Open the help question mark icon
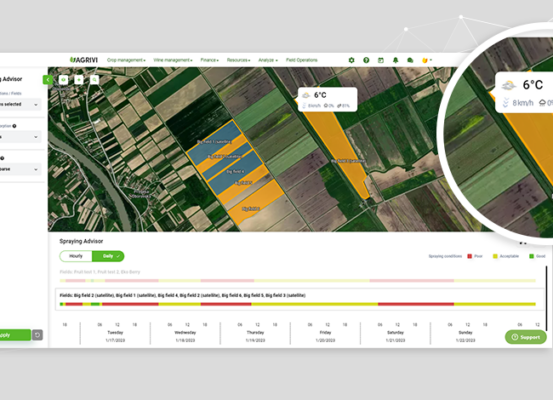 pyautogui.click(x=366, y=60)
